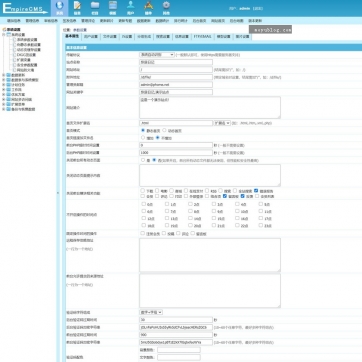Click the EmpireCMS logo
The width and height of the screenshot is (362, 362).
click(24, 8)
